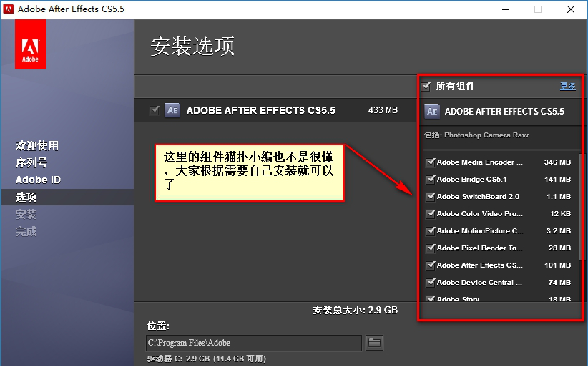Click the AE icon beside the 433 MB entry
The image size is (588, 380).
tap(172, 110)
